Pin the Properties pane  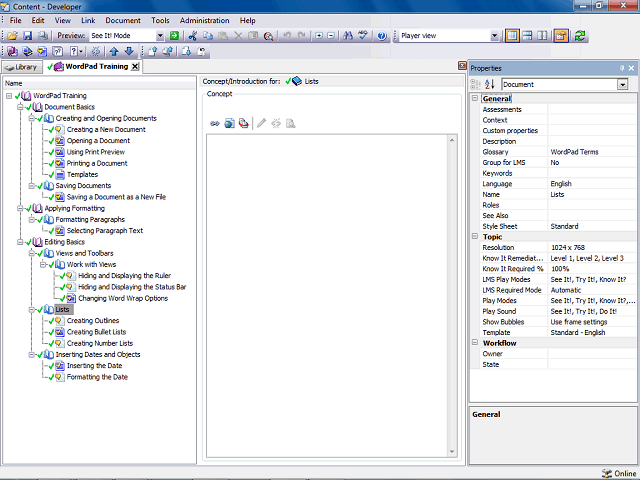(x=622, y=68)
